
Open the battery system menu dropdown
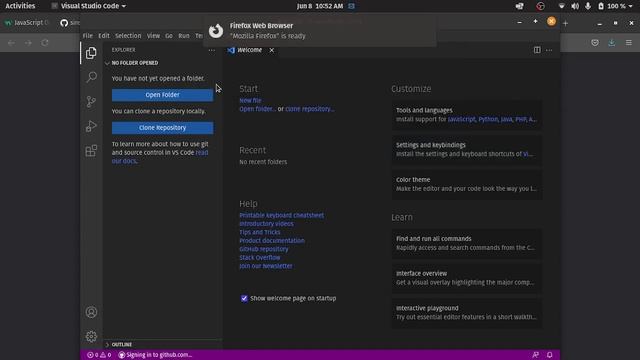coord(616,6)
